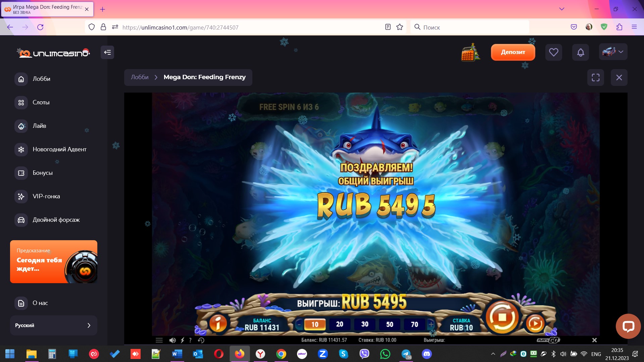Open Discord from the taskbar
This screenshot has width=644, height=362.
pyautogui.click(x=427, y=354)
